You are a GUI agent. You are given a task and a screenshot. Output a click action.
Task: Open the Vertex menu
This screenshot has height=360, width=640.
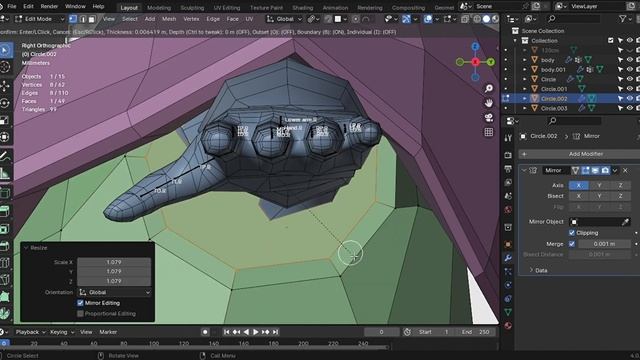(x=191, y=19)
